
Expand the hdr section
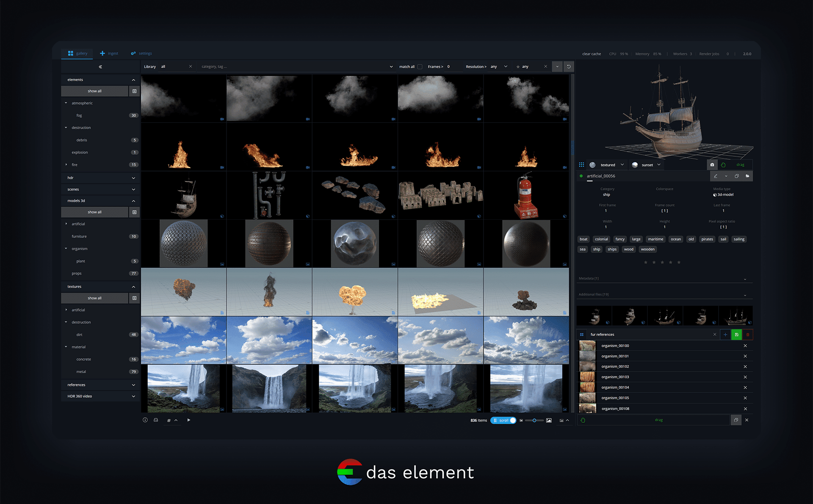click(x=100, y=178)
